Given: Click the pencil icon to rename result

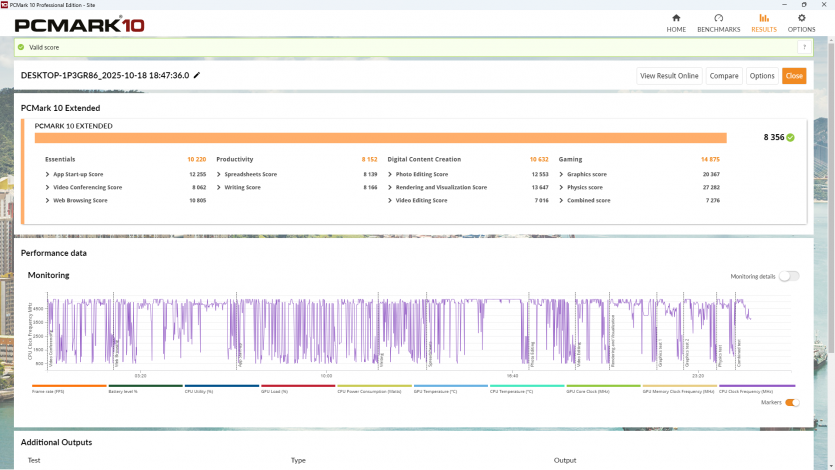Looking at the screenshot, I should coord(197,75).
